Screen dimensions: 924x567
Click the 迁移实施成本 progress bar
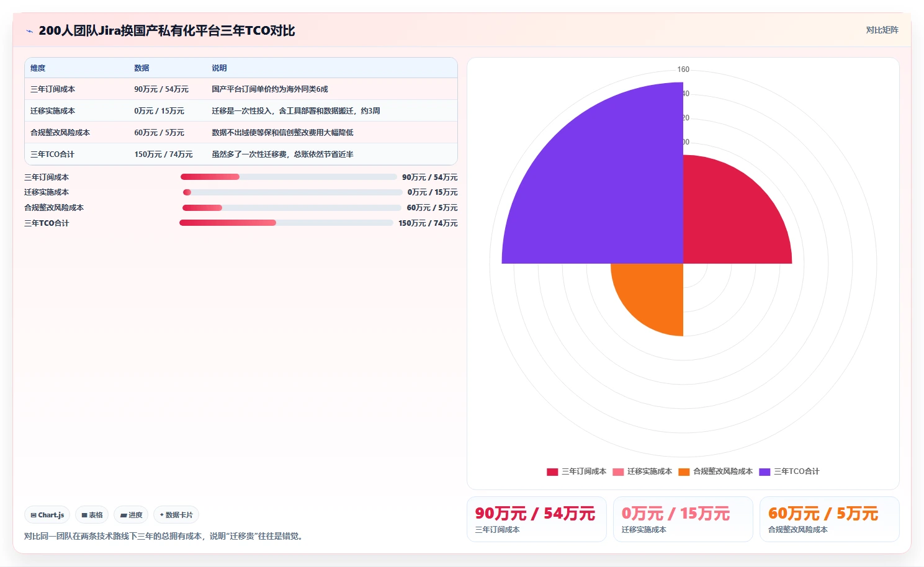[x=293, y=192]
